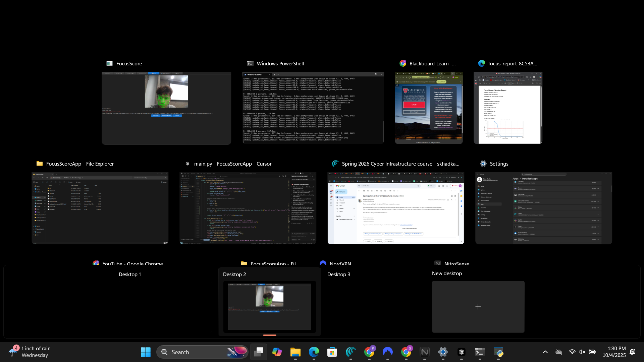
Task: Open File Explorer from the taskbar
Action: tap(296, 352)
